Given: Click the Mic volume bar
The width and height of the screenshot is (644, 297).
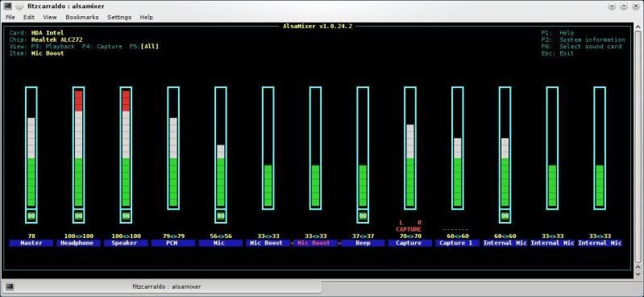Looking at the screenshot, I should point(221,148).
